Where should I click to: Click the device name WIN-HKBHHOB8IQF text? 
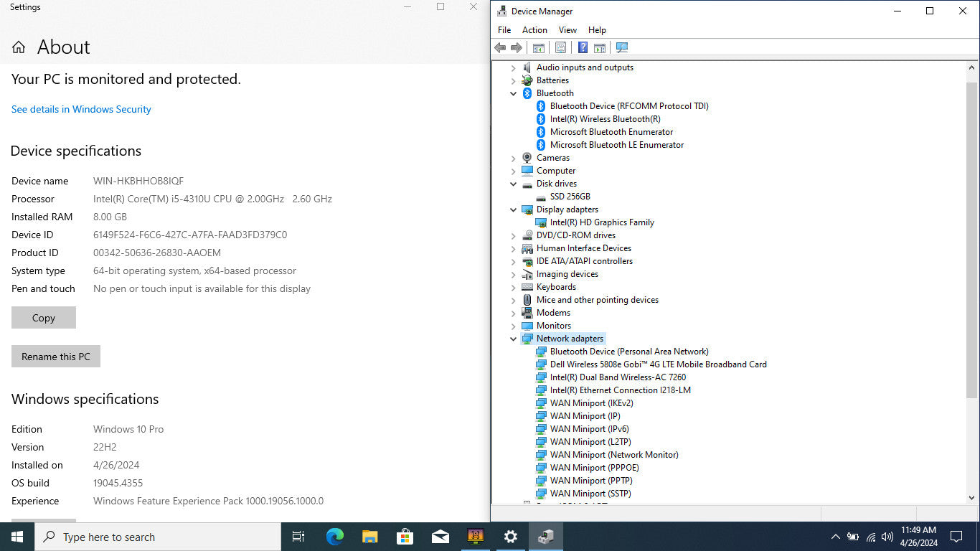(x=138, y=181)
